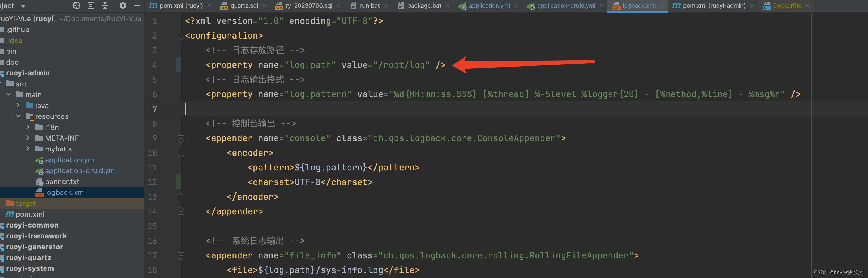This screenshot has width=868, height=278.
Task: Click the UTF-8 charset value on line 12
Action: [x=308, y=182]
